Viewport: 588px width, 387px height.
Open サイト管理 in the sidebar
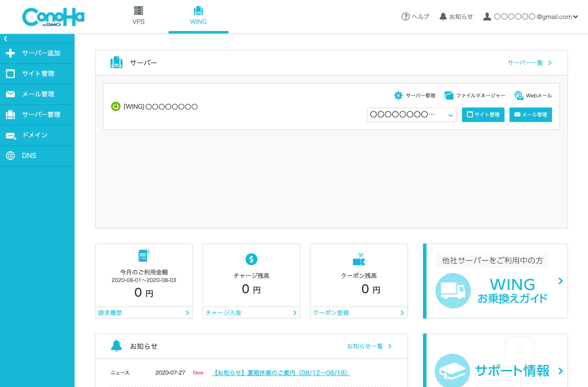click(38, 74)
